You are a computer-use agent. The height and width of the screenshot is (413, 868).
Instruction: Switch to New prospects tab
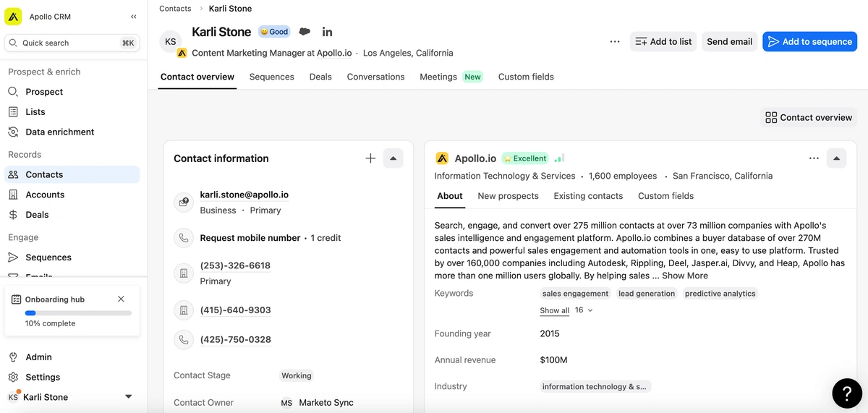tap(508, 196)
